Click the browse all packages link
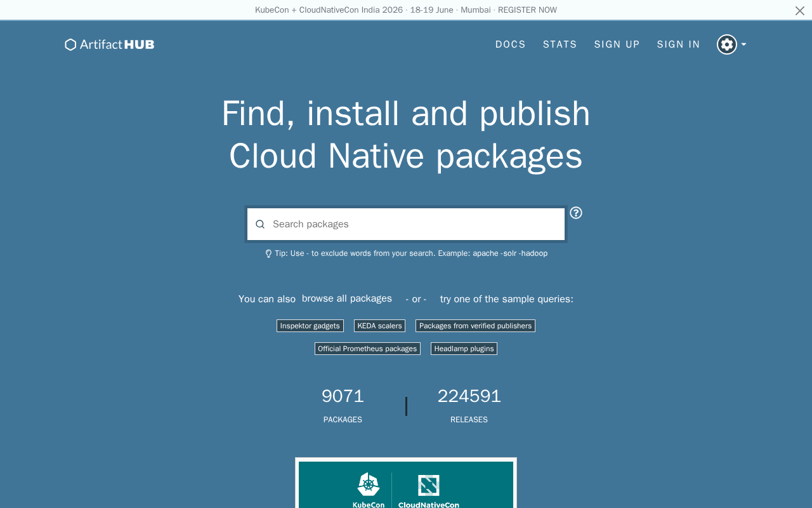The width and height of the screenshot is (812, 508). point(347,298)
